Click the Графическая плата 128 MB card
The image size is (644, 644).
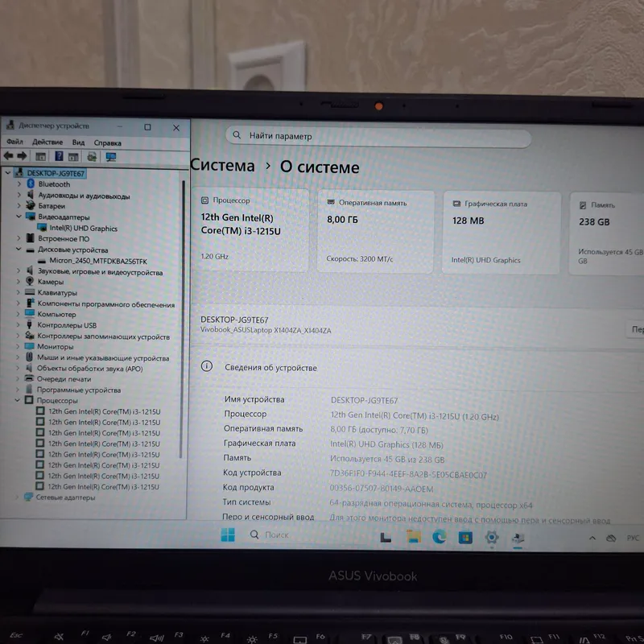coord(501,233)
